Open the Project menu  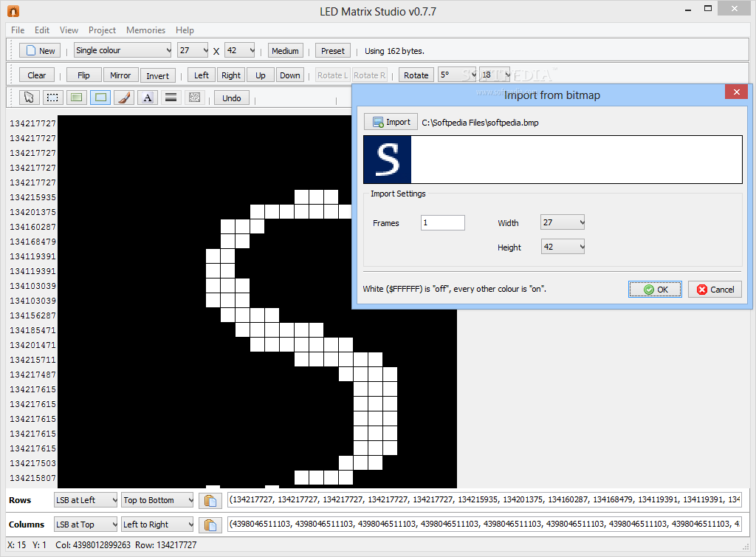pos(102,30)
